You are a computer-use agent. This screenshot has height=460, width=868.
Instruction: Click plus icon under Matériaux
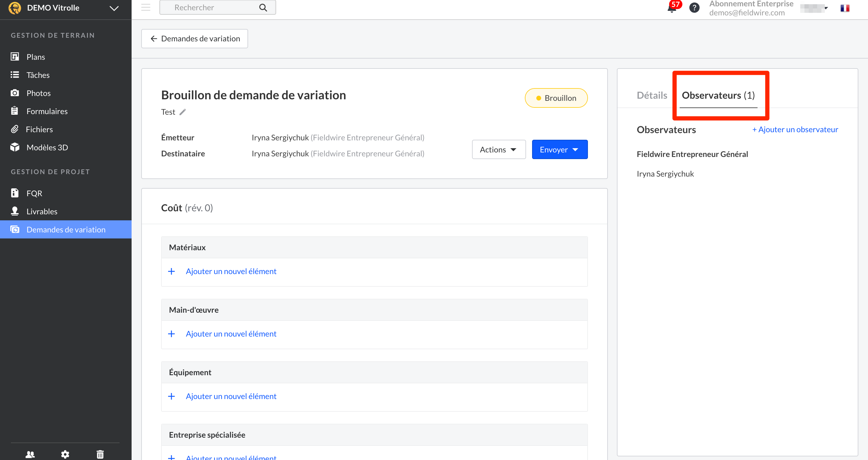(171, 271)
